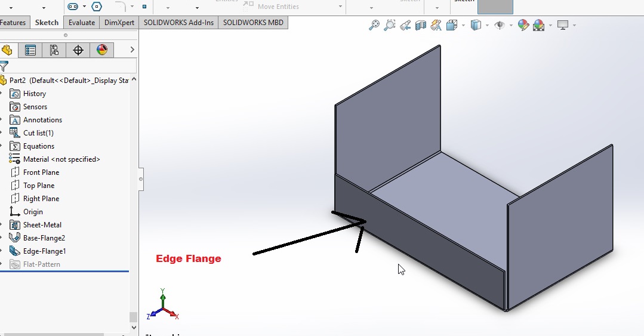The image size is (644, 336).
Task: Select the Zoom to Fit tool
Action: tap(374, 25)
